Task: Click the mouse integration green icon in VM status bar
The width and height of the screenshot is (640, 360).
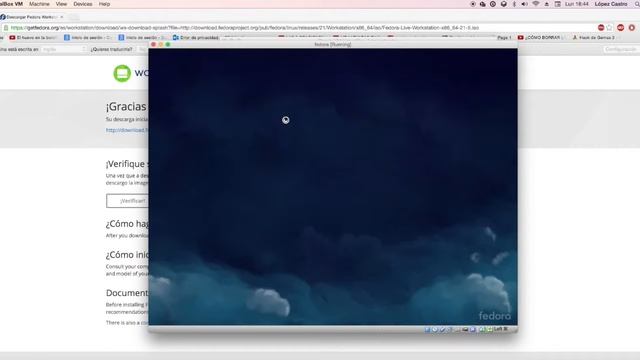Action: click(x=482, y=329)
